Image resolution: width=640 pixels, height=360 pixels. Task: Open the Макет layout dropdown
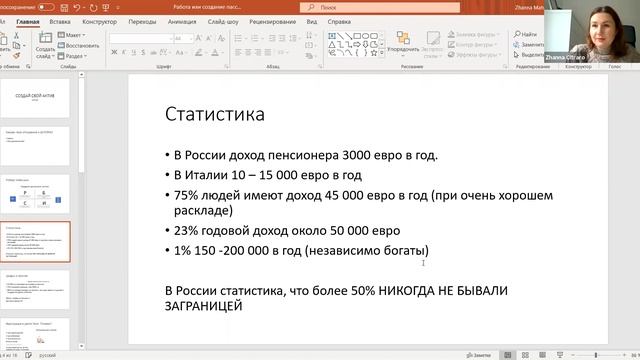72,35
